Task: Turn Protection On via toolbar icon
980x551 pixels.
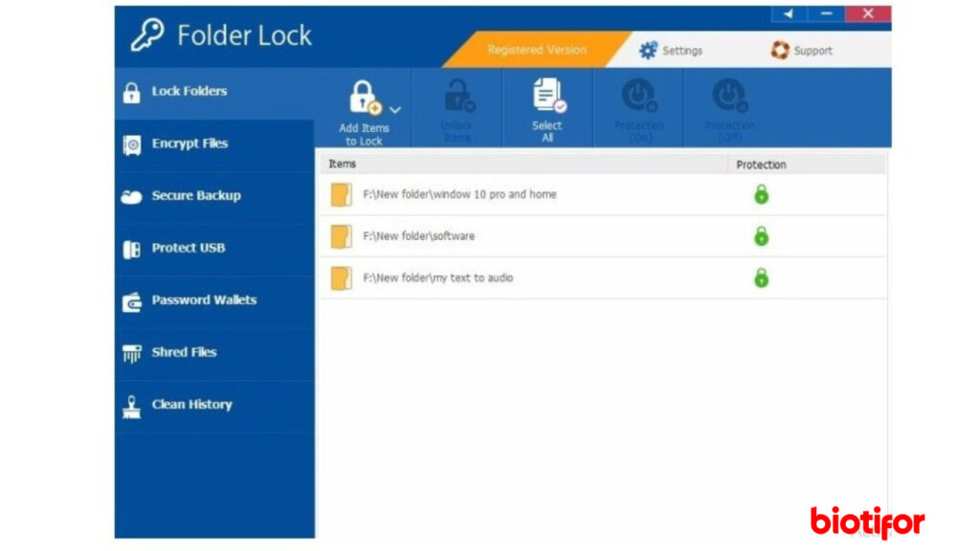Action: coord(639,97)
